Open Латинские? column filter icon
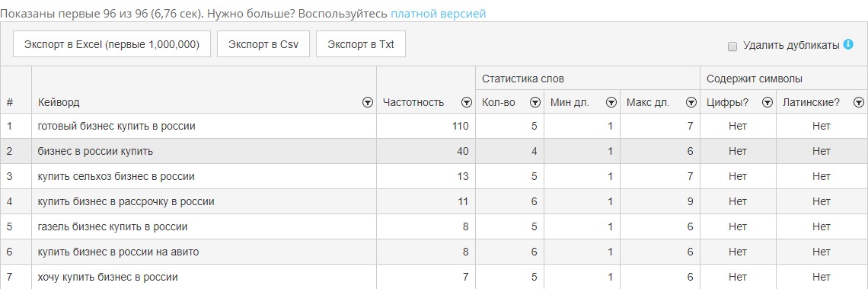Image resolution: width=868 pixels, height=289 pixels. pyautogui.click(x=859, y=103)
